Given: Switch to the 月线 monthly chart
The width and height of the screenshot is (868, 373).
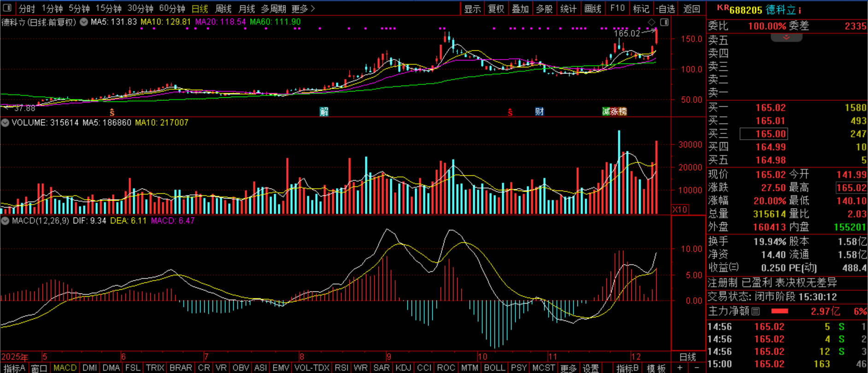Looking at the screenshot, I should [246, 8].
